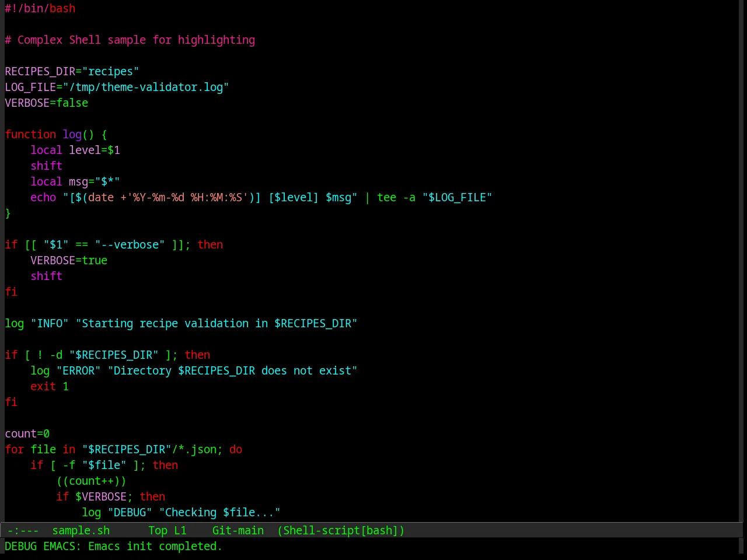Click the comment 'Complex Shell sample for highlighting'
This screenshot has width=747, height=560.
(136, 40)
